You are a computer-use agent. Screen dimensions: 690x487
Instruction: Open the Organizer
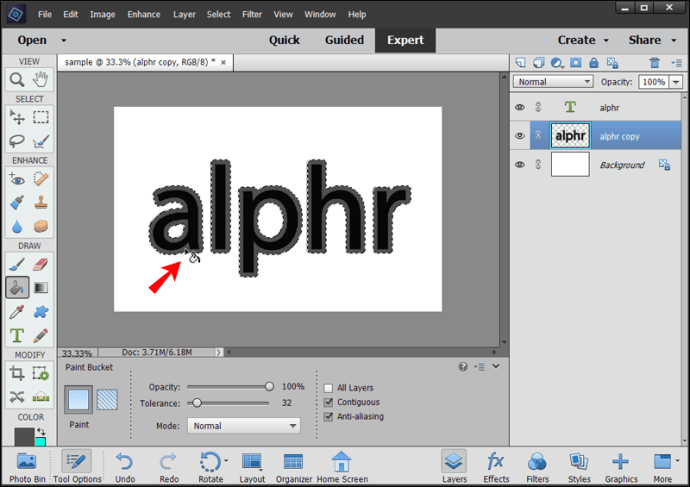pyautogui.click(x=294, y=468)
